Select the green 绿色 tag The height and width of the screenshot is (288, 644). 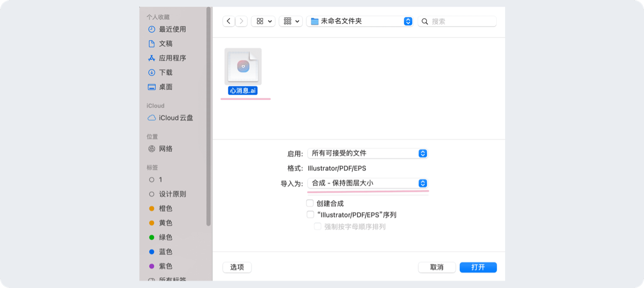[166, 237]
